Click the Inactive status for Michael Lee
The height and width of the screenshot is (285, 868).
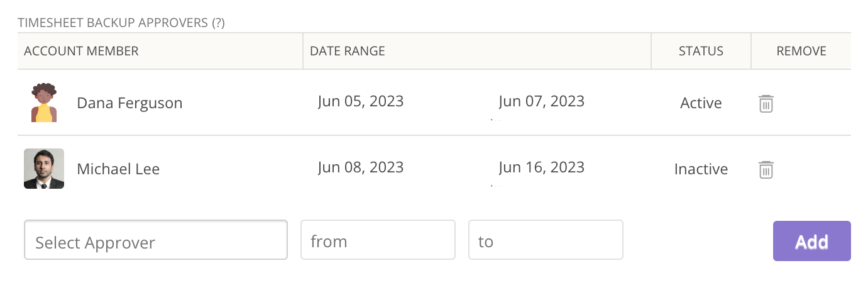coord(701,169)
